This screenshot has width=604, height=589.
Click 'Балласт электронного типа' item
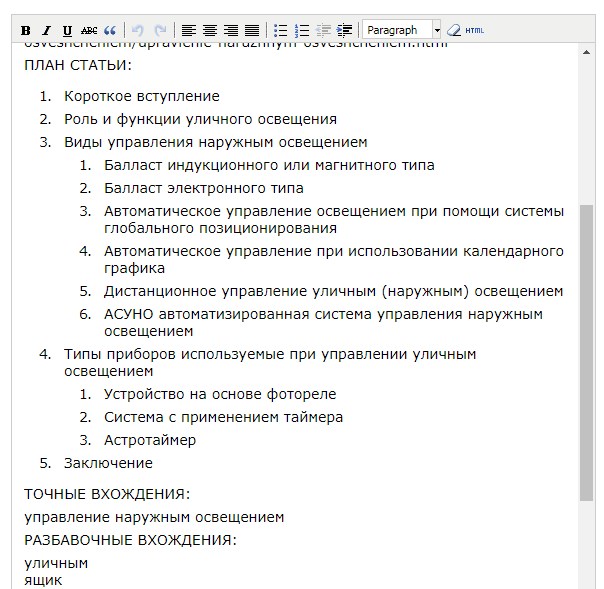tap(204, 188)
